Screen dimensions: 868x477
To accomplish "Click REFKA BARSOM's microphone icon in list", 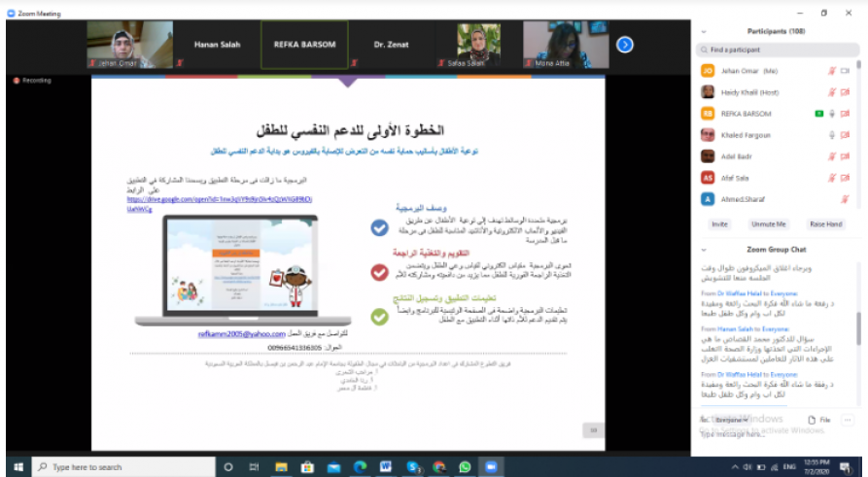I will 832,114.
